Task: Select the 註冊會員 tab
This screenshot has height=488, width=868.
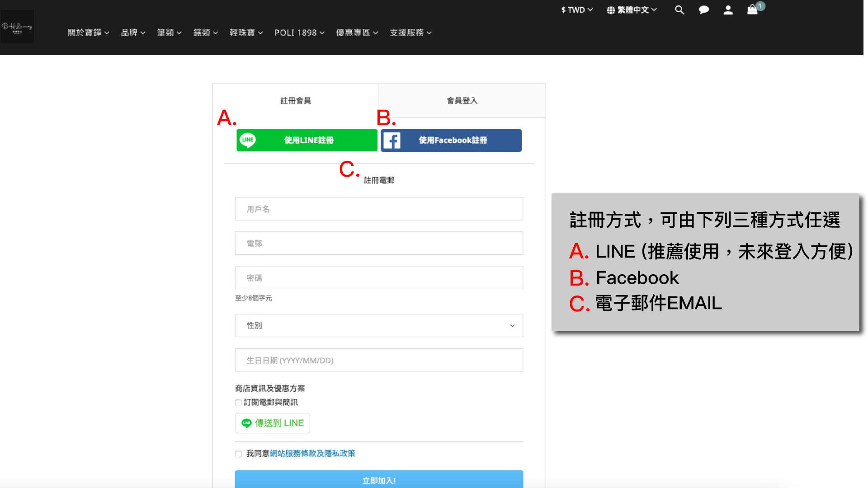Action: [x=296, y=100]
